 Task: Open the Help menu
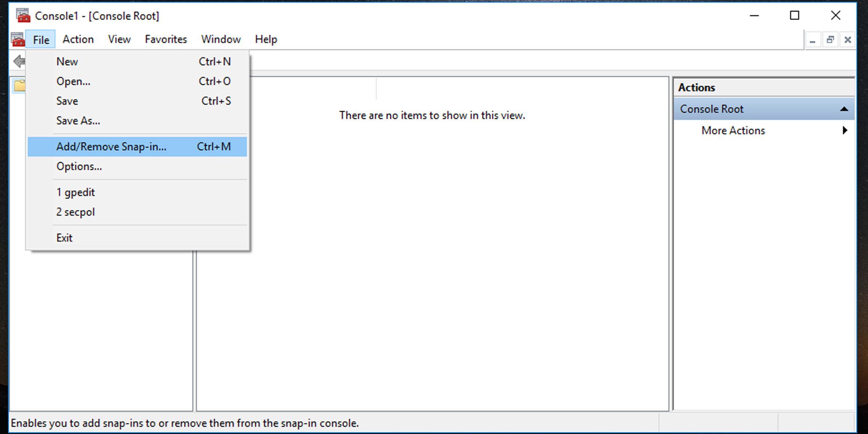tap(266, 39)
